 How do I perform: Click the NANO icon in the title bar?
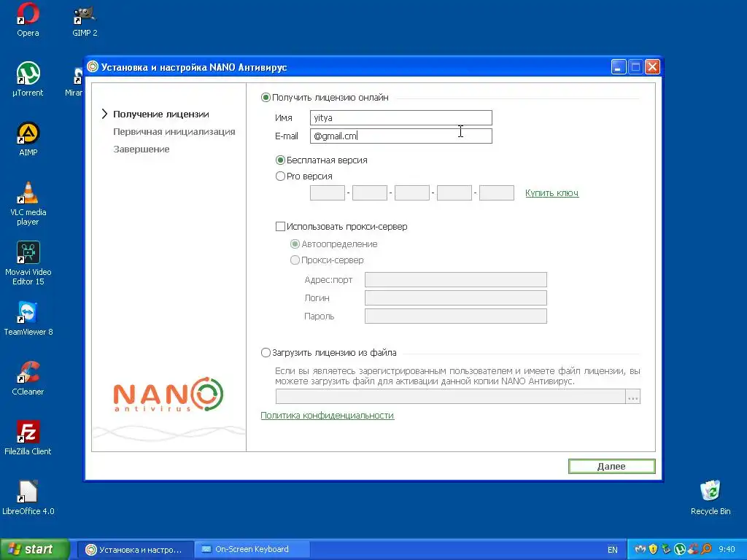(93, 66)
